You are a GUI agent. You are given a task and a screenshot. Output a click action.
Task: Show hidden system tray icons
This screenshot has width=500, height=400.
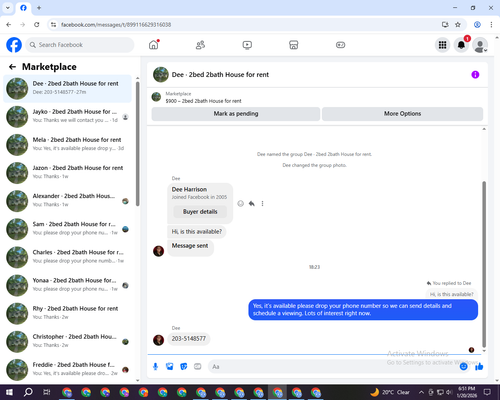click(421, 392)
